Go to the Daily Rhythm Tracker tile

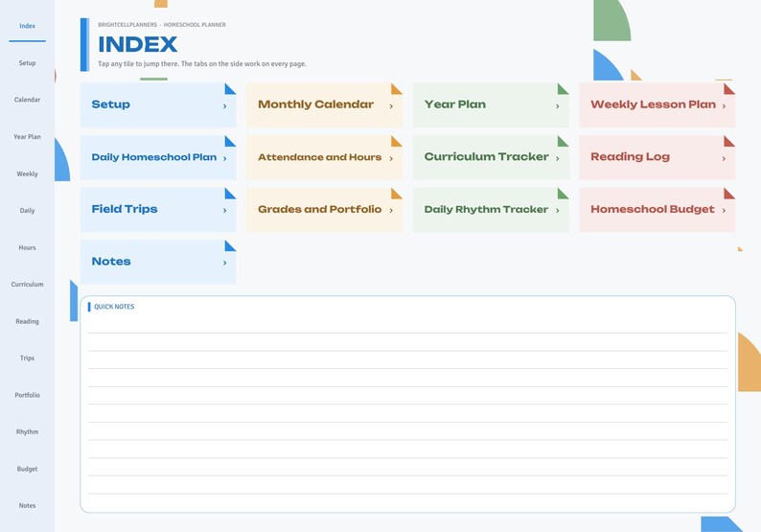click(491, 210)
